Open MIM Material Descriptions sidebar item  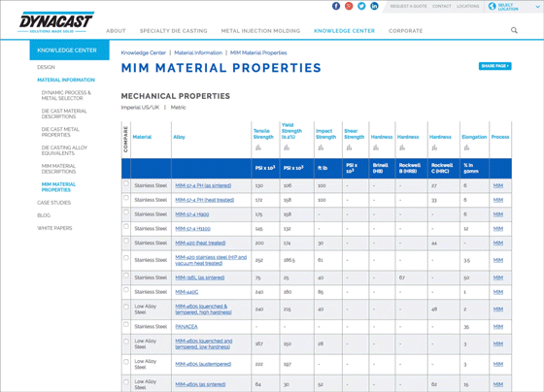pyautogui.click(x=58, y=169)
